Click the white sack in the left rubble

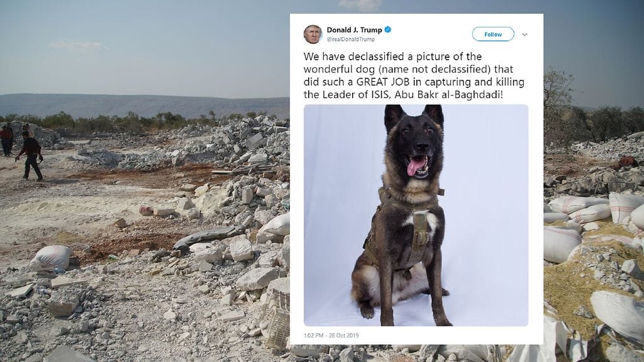click(53, 257)
